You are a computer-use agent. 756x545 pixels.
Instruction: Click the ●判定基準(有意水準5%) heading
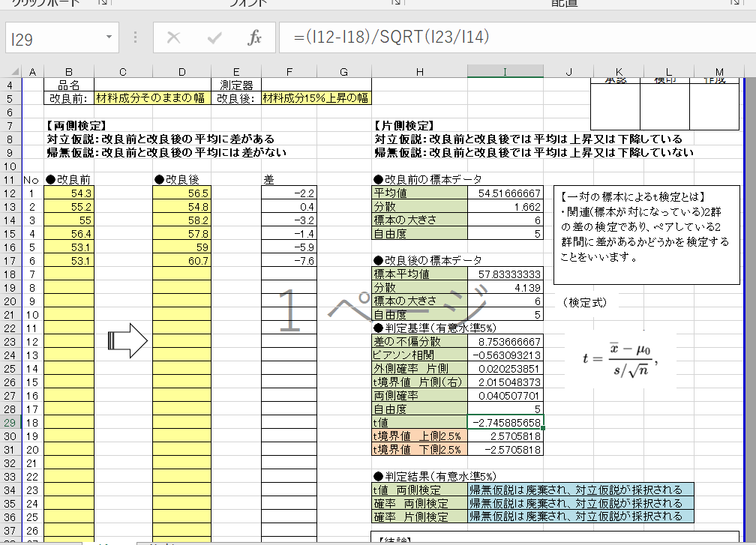point(434,328)
